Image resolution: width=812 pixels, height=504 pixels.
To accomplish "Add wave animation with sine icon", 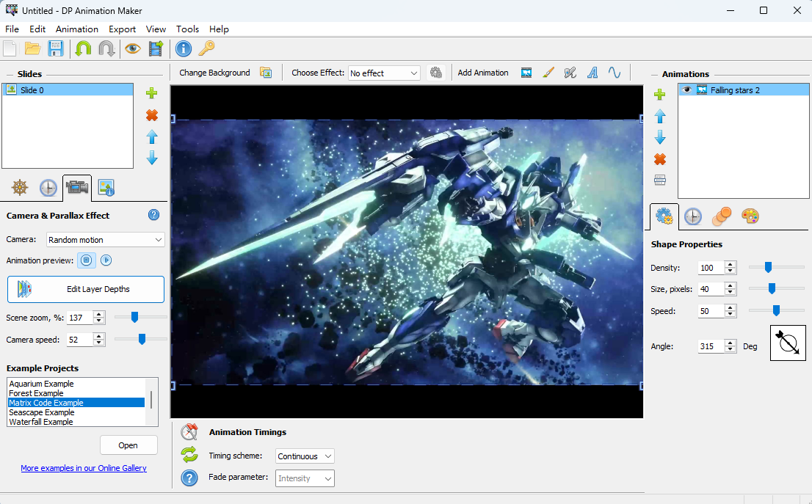I will (x=615, y=73).
